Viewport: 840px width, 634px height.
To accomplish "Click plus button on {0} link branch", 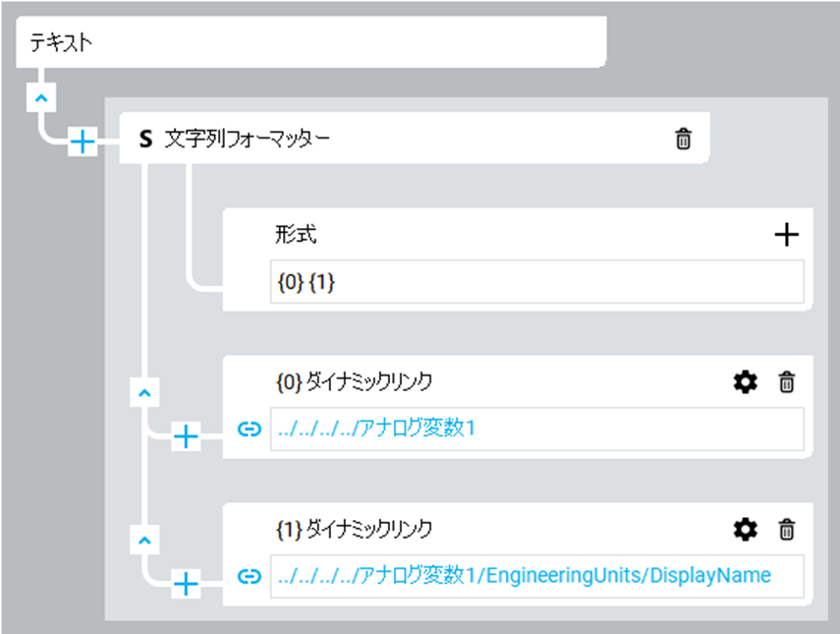I will tap(186, 437).
